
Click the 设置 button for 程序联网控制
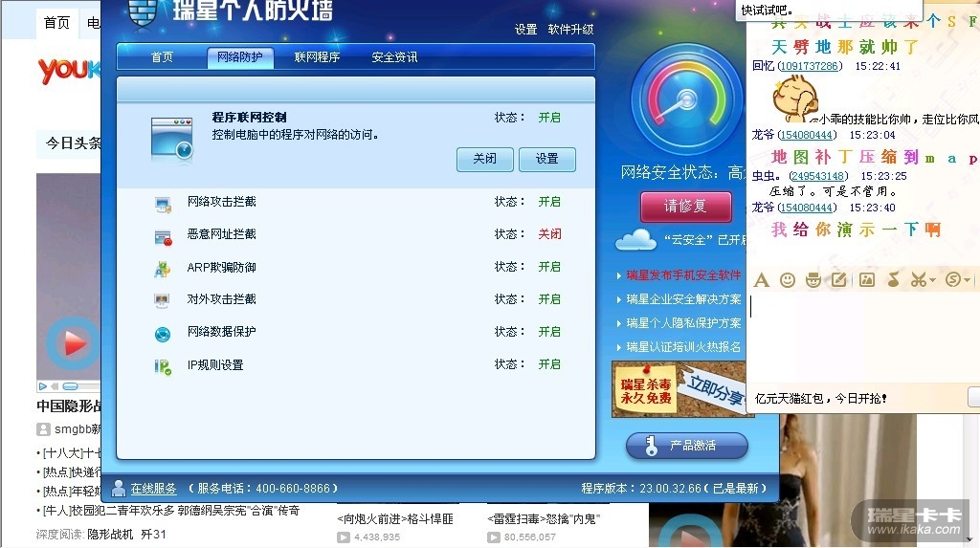coord(546,159)
